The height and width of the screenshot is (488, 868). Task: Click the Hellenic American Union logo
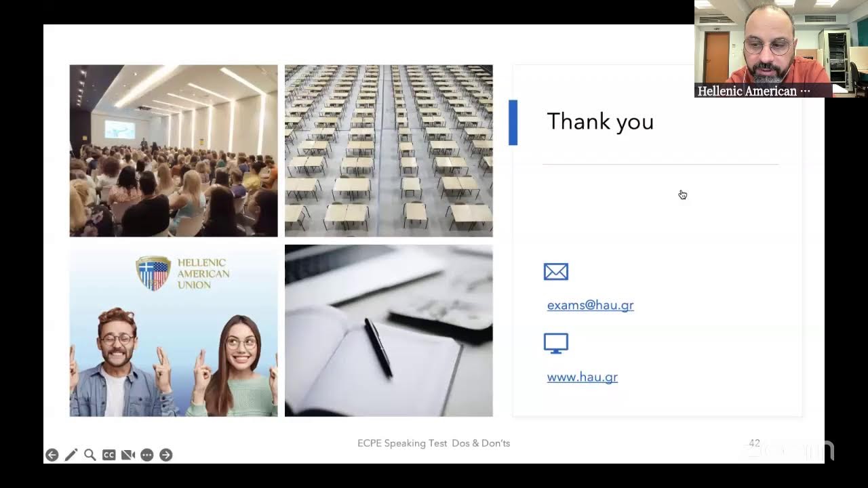click(183, 273)
